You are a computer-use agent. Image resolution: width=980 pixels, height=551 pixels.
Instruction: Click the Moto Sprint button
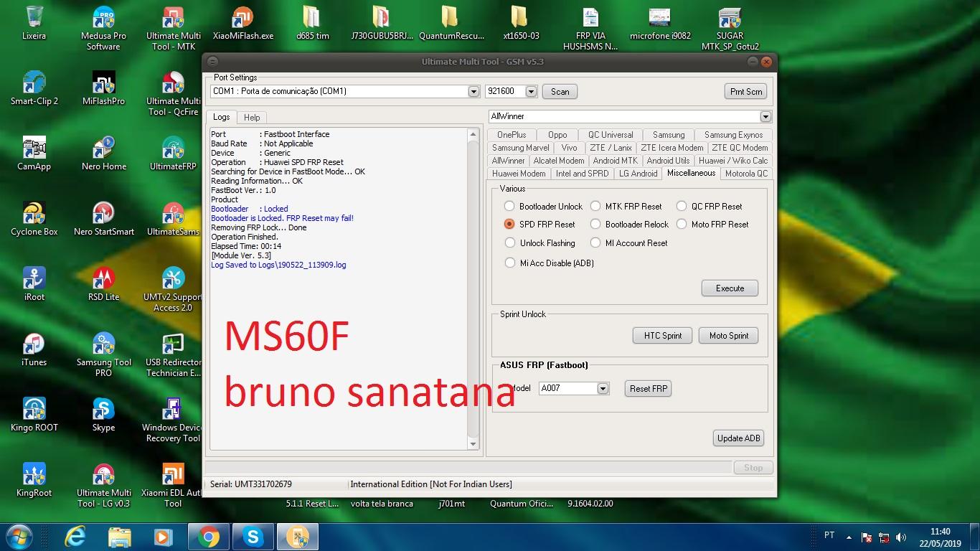point(728,336)
